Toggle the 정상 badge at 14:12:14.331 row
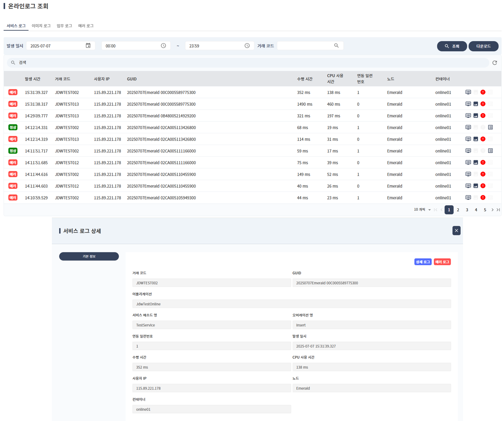The height and width of the screenshot is (421, 504). (x=13, y=127)
